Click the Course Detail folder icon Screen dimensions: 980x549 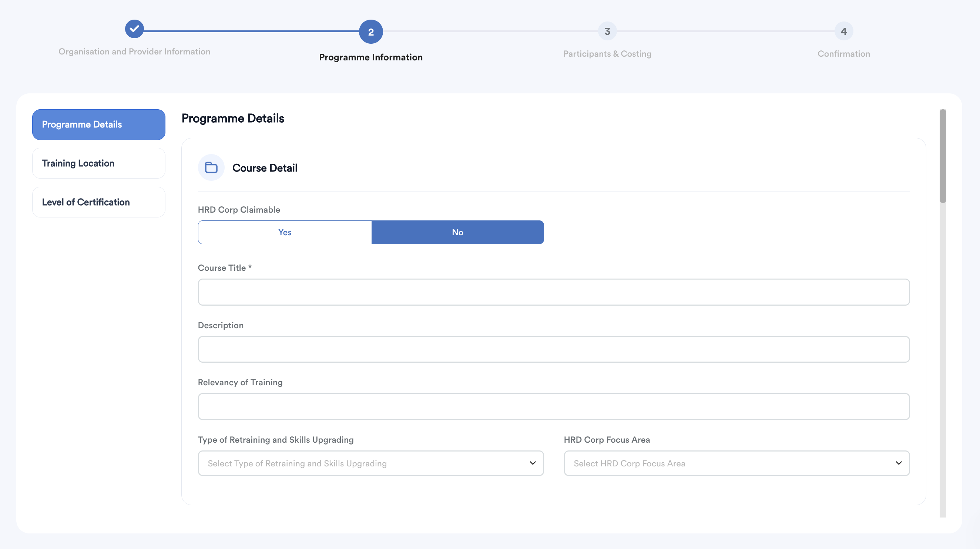coord(211,167)
